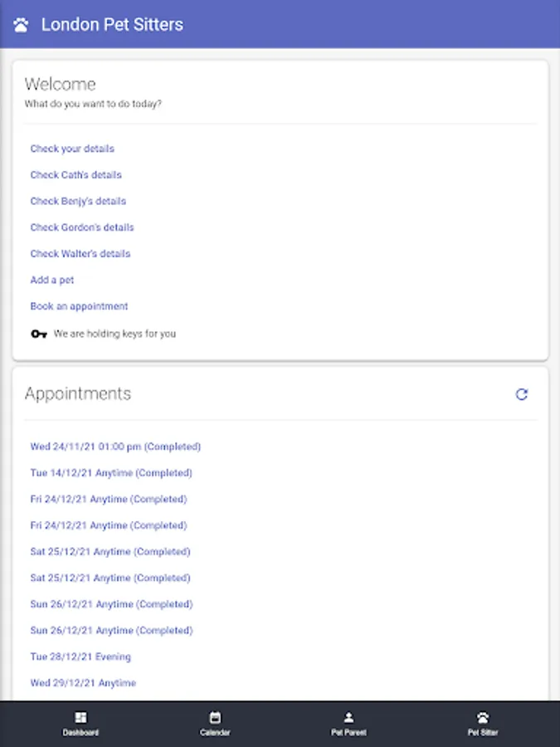Screen dimensions: 560x747
Task: Open the Pet Sitter tab icon
Action: (483, 718)
